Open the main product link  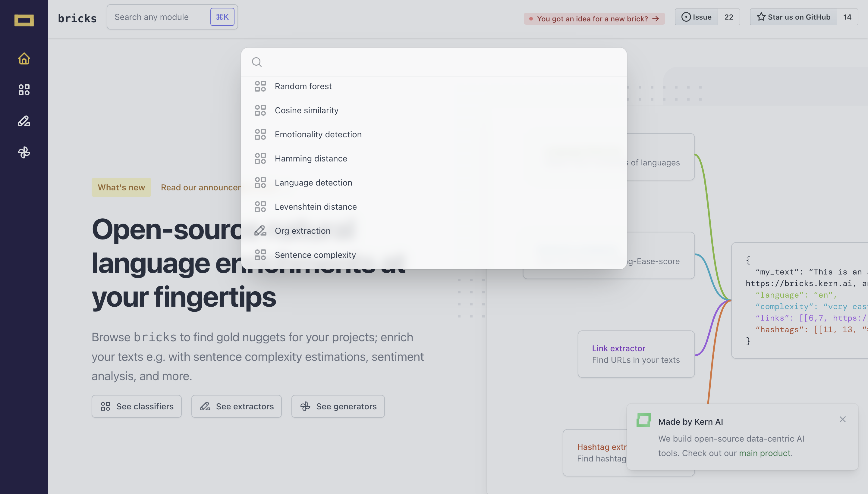764,453
